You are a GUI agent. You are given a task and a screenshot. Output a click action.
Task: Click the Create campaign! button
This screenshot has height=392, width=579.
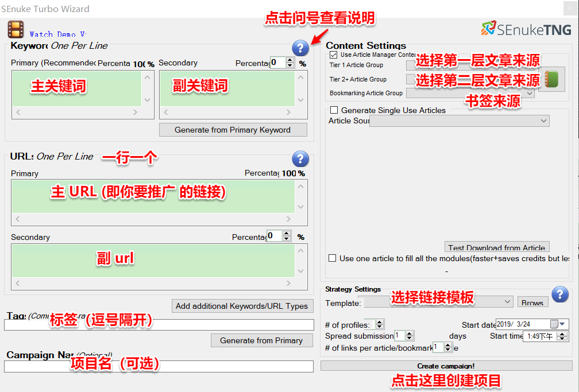tap(446, 366)
